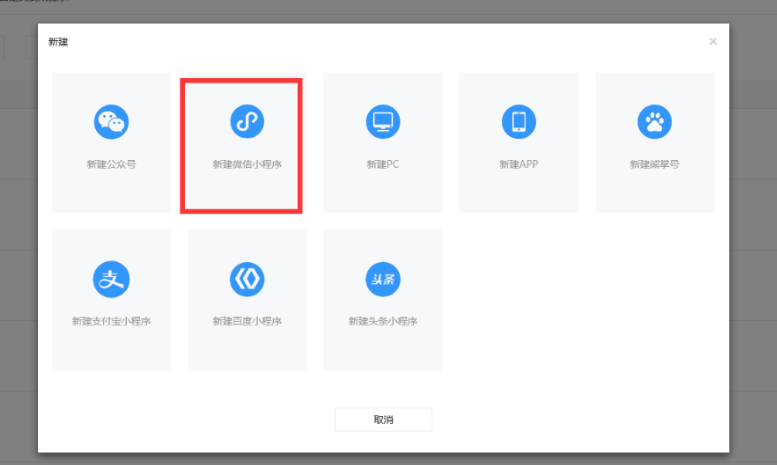Click the 新建APP label
The height and width of the screenshot is (465, 777).
[x=518, y=164]
